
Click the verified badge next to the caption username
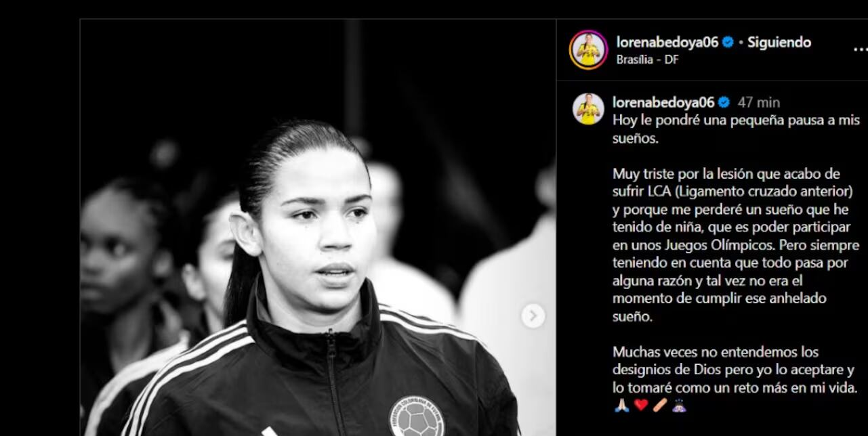pyautogui.click(x=724, y=102)
